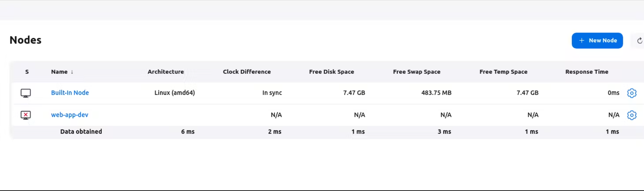Sort the table by Clock Difference

(247, 72)
